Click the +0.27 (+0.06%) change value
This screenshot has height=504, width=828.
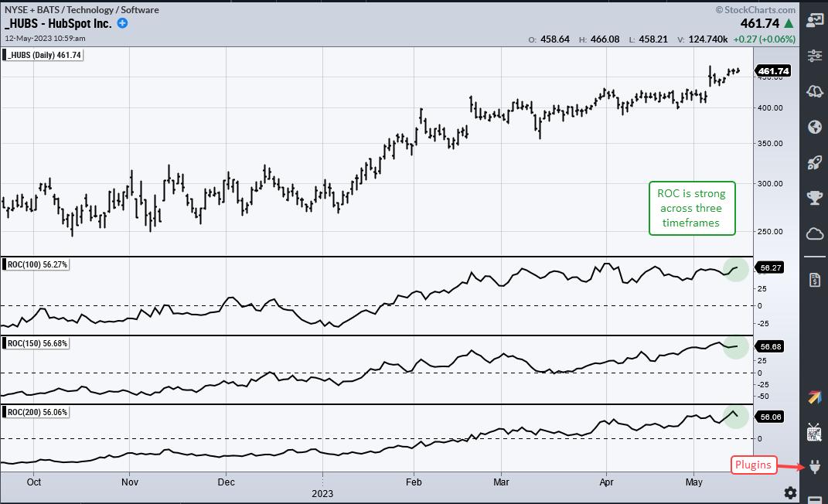coord(764,39)
